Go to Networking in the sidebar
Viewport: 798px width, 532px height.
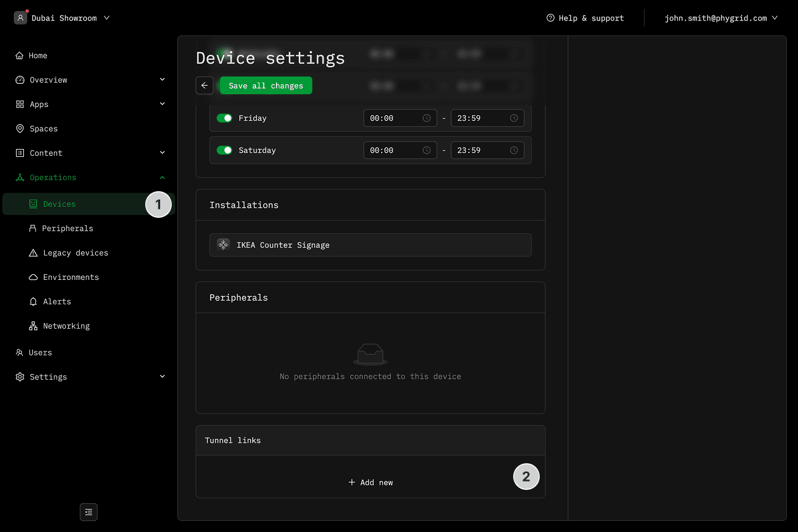pos(66,326)
